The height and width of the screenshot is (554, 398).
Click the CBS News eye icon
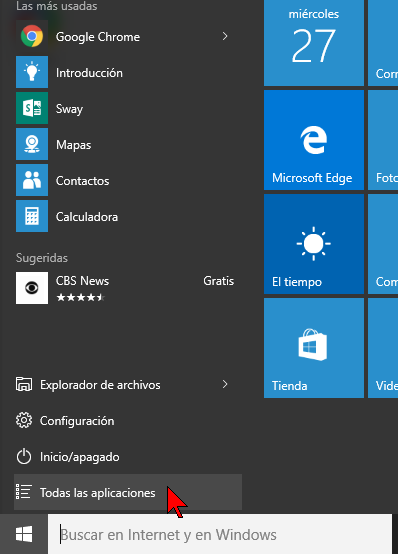pyautogui.click(x=32, y=288)
